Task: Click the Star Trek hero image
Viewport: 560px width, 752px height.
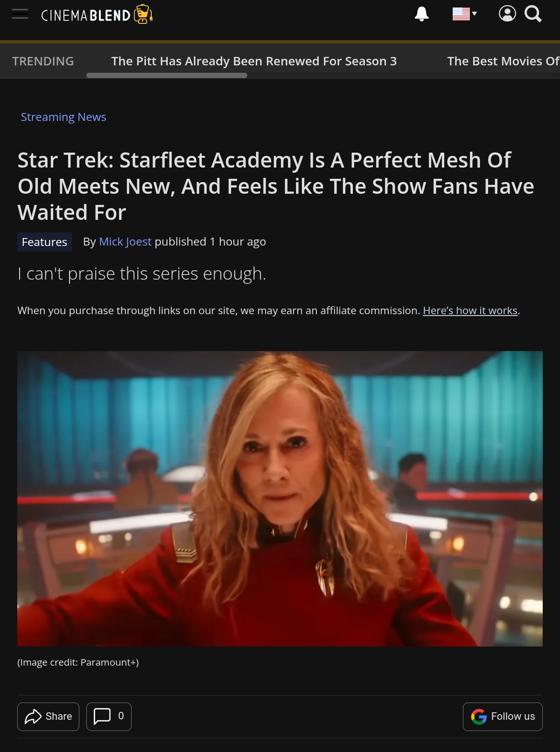Action: tap(280, 499)
